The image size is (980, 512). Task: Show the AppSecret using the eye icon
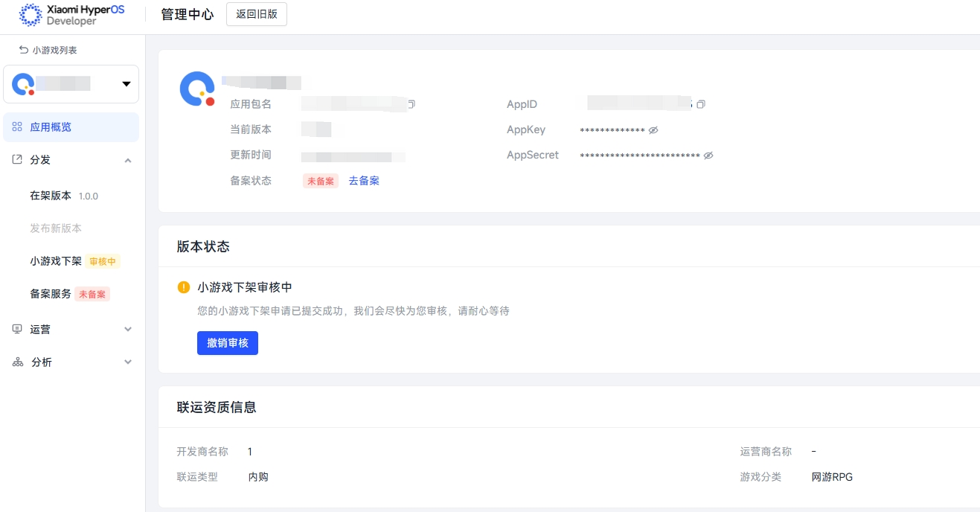(708, 156)
